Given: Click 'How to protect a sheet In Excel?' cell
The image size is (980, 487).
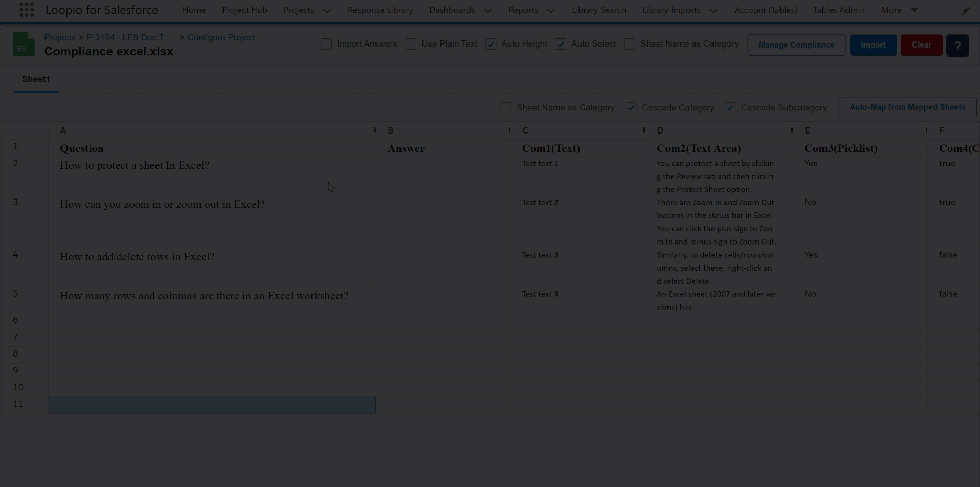Looking at the screenshot, I should (212, 175).
